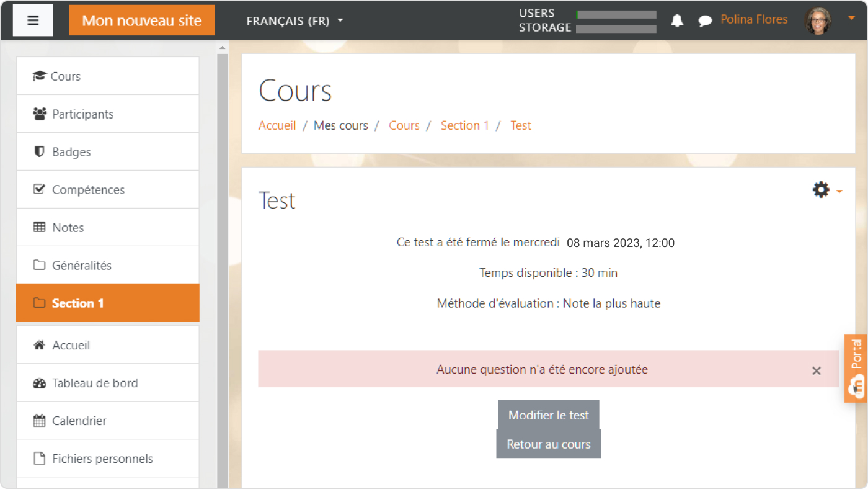
Task: Open Généralités section in sidebar
Action: tap(107, 265)
